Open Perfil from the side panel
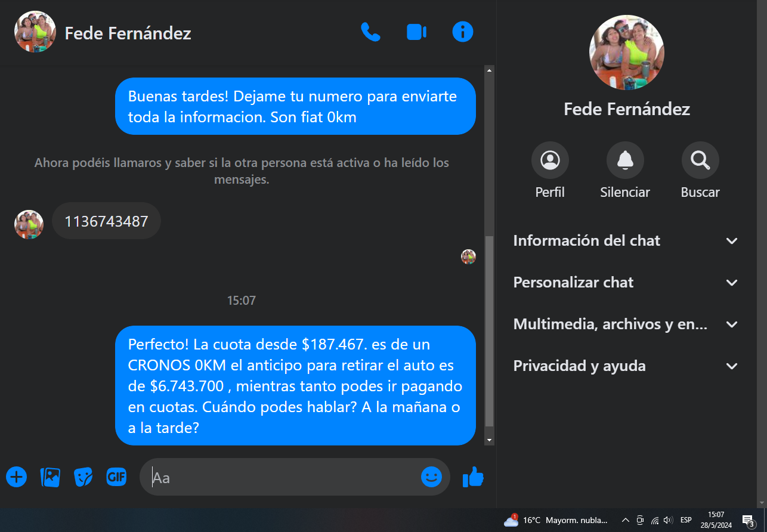The image size is (767, 532). 550,171
